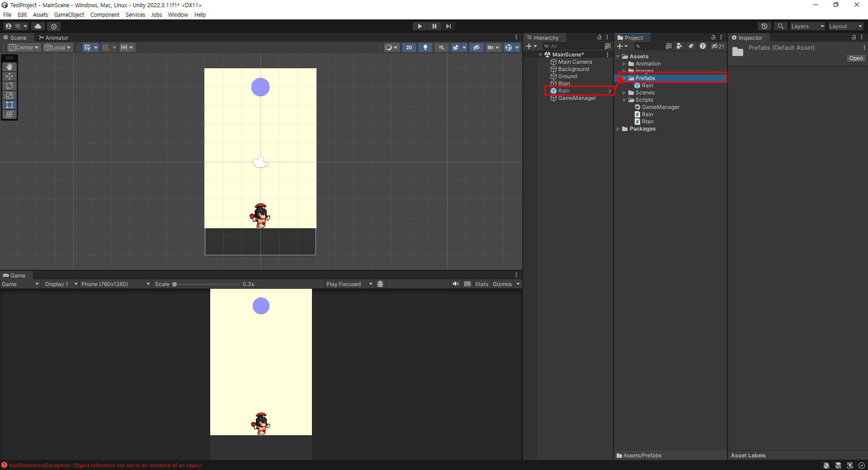Image resolution: width=868 pixels, height=470 pixels.
Task: Open Play Focused dropdown
Action: (349, 284)
